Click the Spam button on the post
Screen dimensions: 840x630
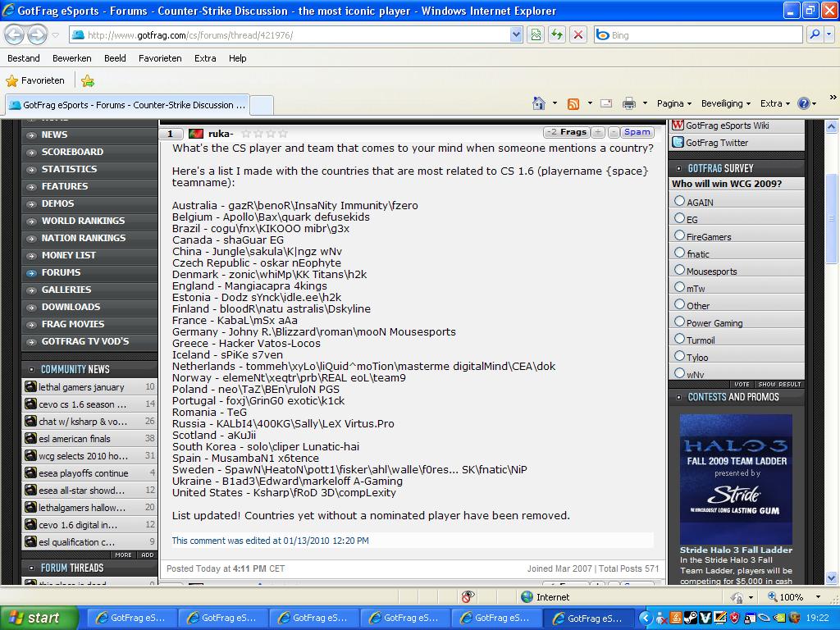(x=637, y=132)
